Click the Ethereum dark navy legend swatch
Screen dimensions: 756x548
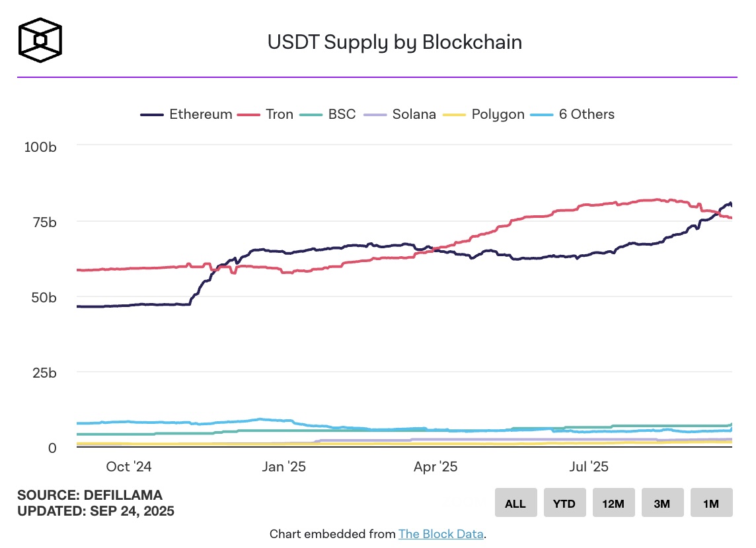152,115
